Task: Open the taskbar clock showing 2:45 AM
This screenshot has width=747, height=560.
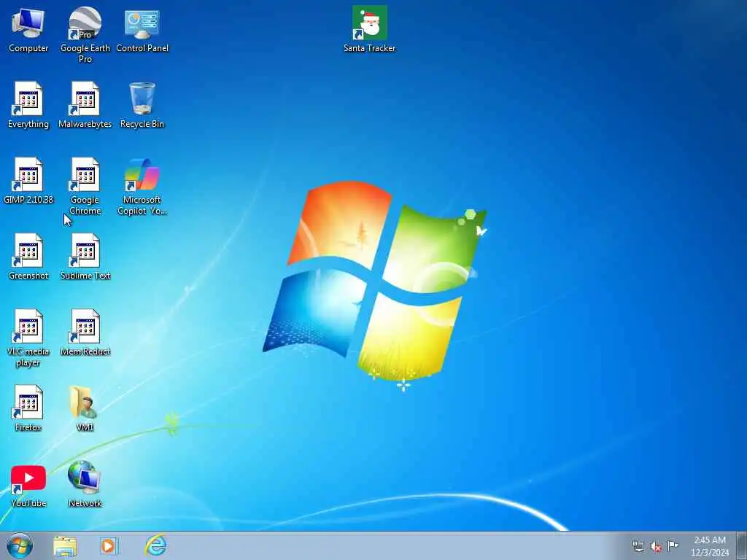Action: click(x=710, y=546)
